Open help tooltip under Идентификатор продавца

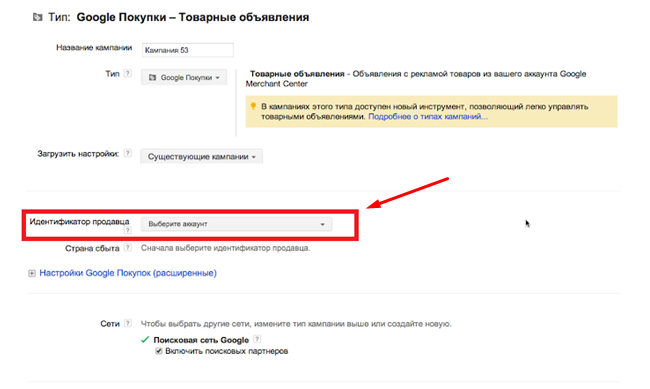128,230
